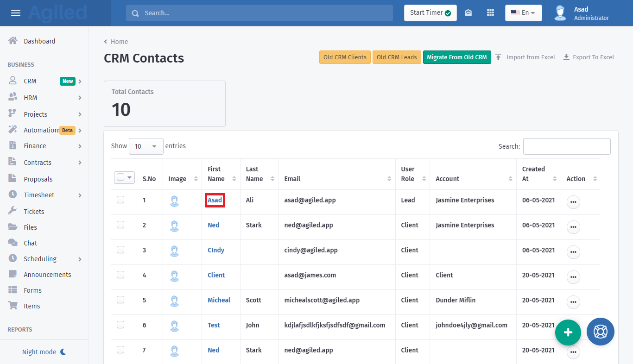Click Migrate From Old CRM button
Viewport: 633px width, 364px height.
coord(456,57)
